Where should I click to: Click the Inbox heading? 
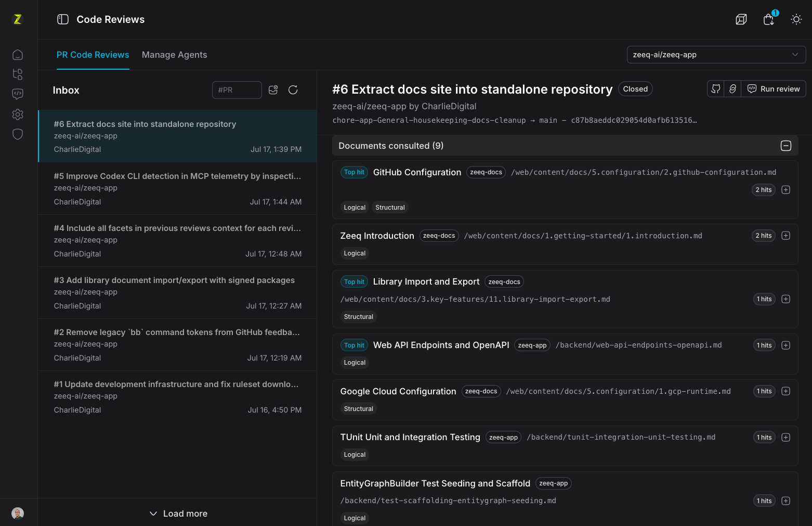tap(66, 90)
